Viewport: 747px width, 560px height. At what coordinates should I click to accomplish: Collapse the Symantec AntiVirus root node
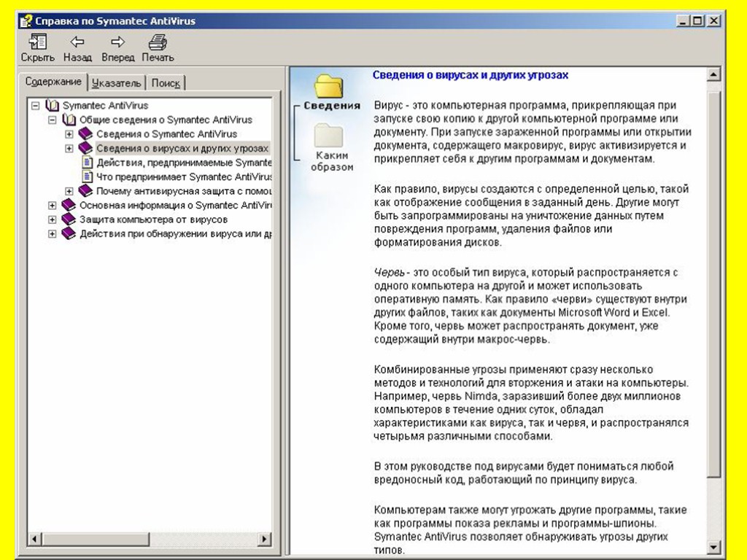(x=35, y=105)
